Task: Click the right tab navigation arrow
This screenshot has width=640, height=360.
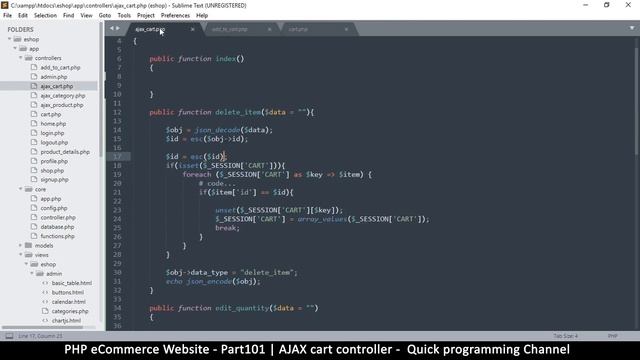Action: 118,29
